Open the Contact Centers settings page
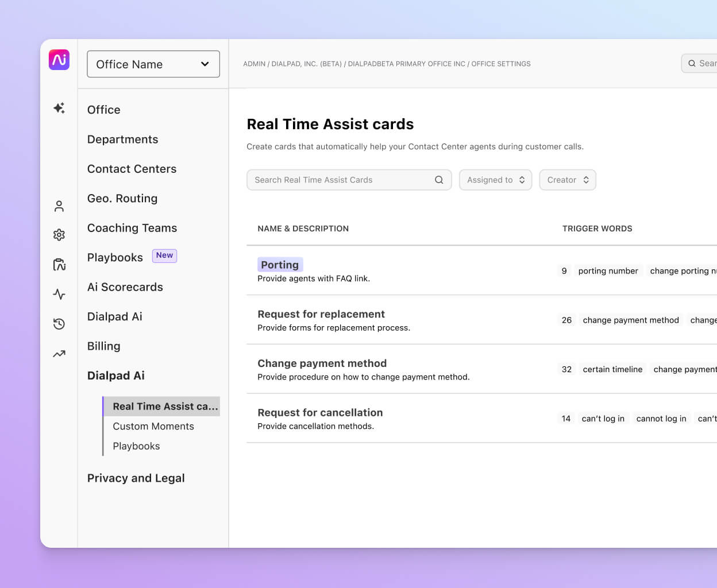This screenshot has width=717, height=588. (132, 169)
